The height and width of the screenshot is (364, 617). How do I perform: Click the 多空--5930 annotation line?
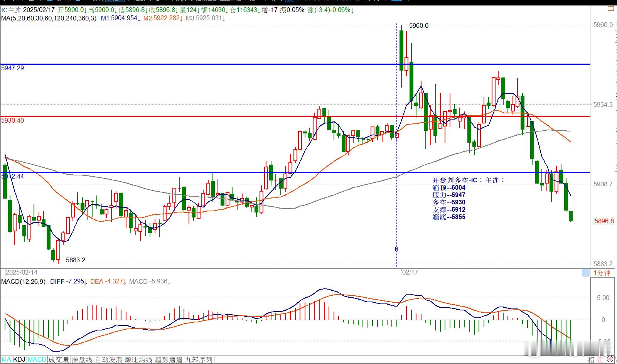(449, 202)
